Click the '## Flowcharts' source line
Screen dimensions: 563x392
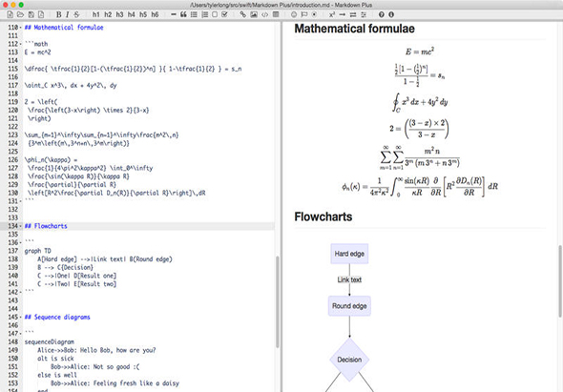[x=46, y=226]
